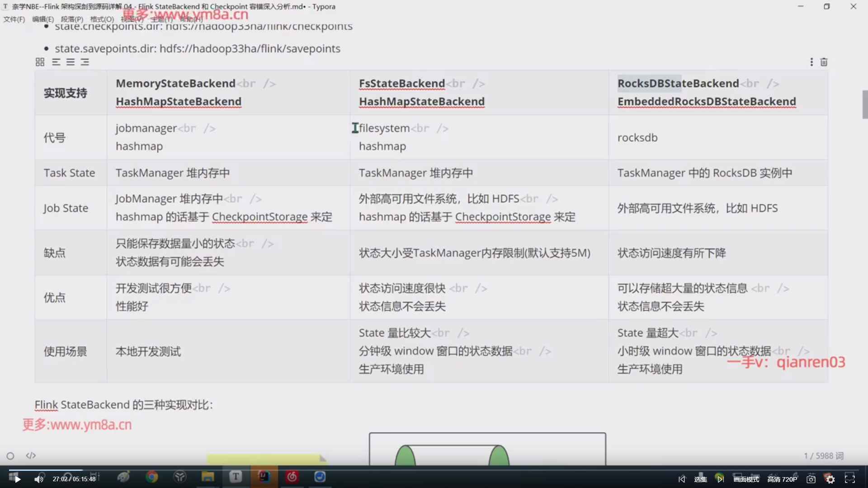Click the video progress bar
This screenshot has height=488, width=868.
click(x=434, y=470)
